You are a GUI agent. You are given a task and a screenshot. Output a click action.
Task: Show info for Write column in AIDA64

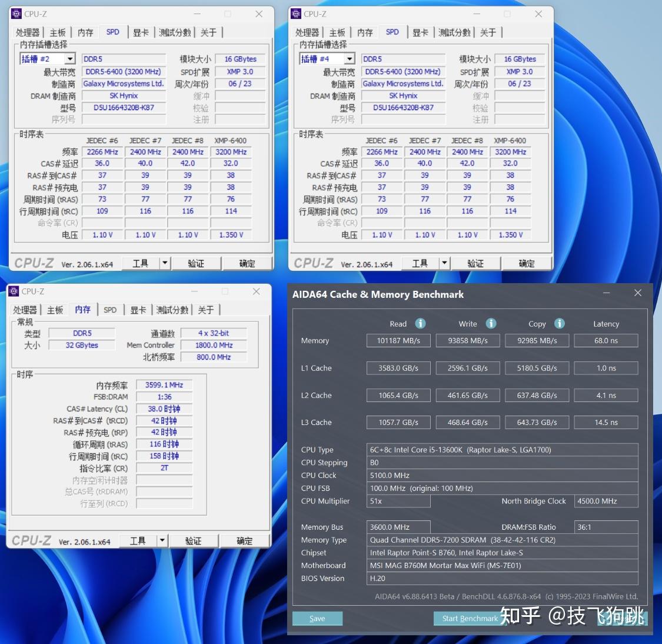tap(491, 324)
